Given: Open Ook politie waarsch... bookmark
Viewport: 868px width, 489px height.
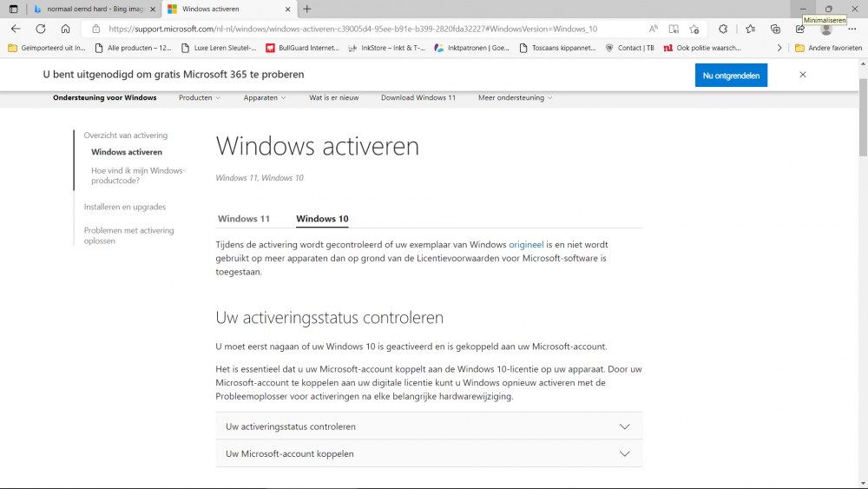Looking at the screenshot, I should click(x=702, y=48).
